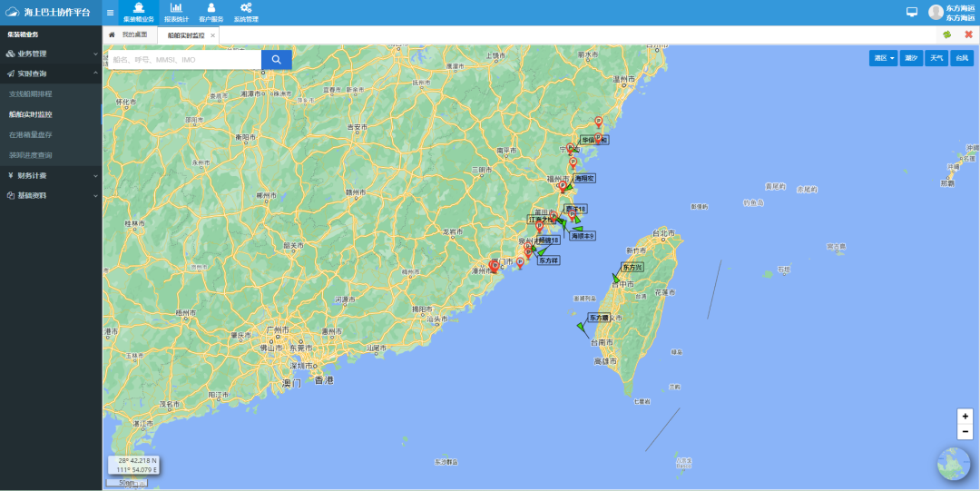Click the blue magnifier search button
The width and height of the screenshot is (980, 491).
pos(277,59)
